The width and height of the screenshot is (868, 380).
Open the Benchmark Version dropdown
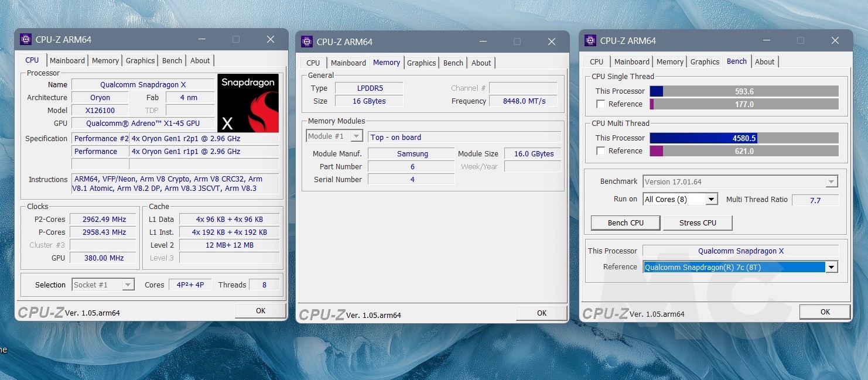[740, 182]
